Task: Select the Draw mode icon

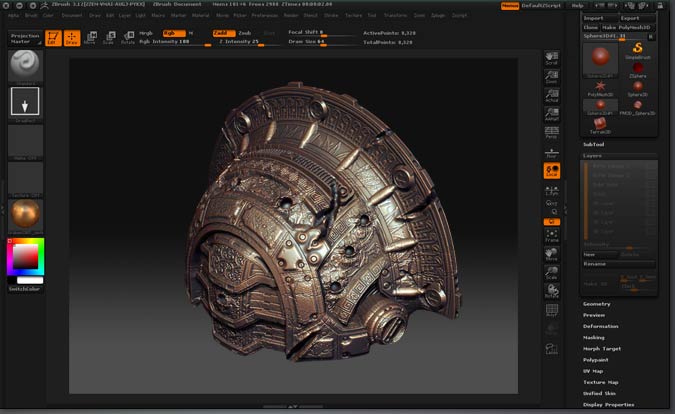Action: point(71,38)
